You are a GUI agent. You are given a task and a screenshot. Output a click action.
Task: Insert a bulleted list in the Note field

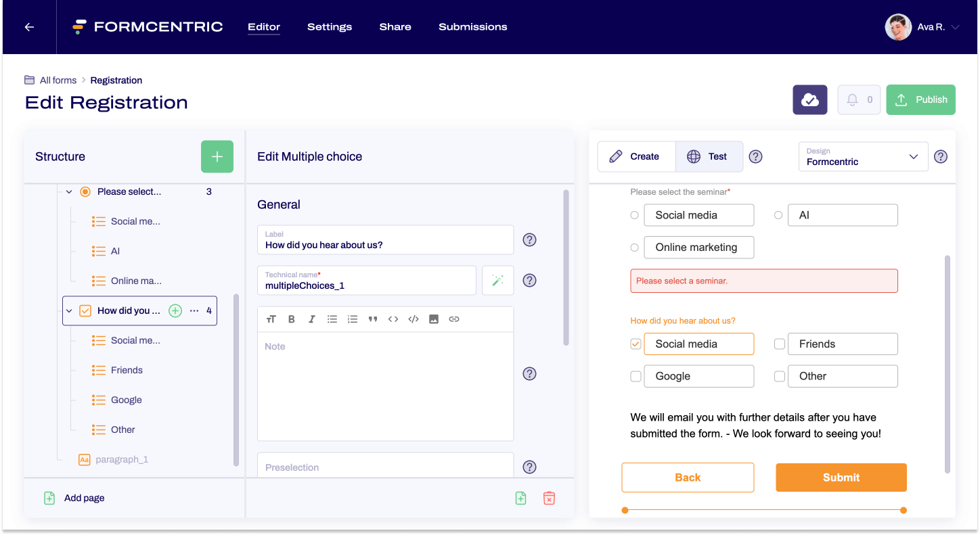332,319
